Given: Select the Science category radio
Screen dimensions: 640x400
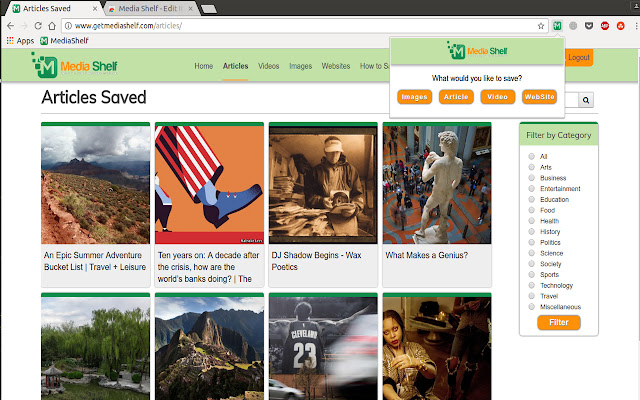Looking at the screenshot, I should point(531,253).
